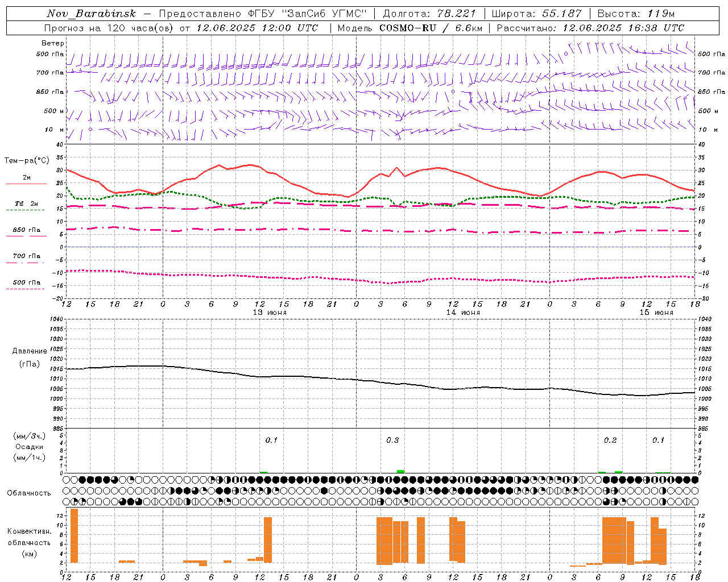Click the station title "Nov_Barabinsk"

tap(92, 14)
